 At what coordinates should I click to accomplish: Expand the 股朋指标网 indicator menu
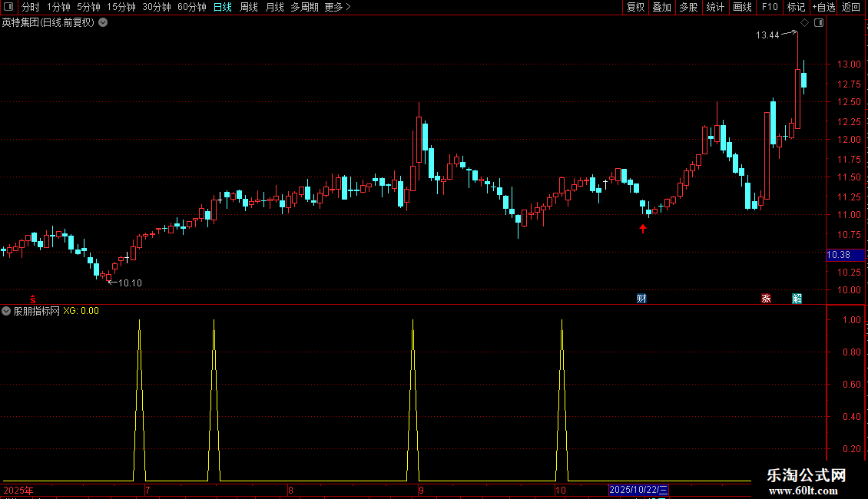click(x=6, y=311)
